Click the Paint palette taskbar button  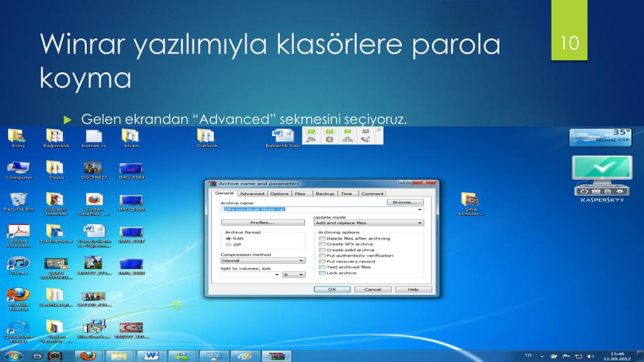[245, 356]
